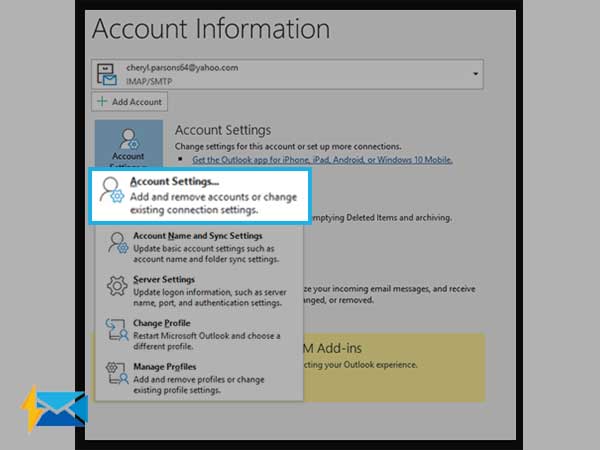
Task: Select the cheryl.parsons64@yahoo.com account field
Action: [287, 74]
